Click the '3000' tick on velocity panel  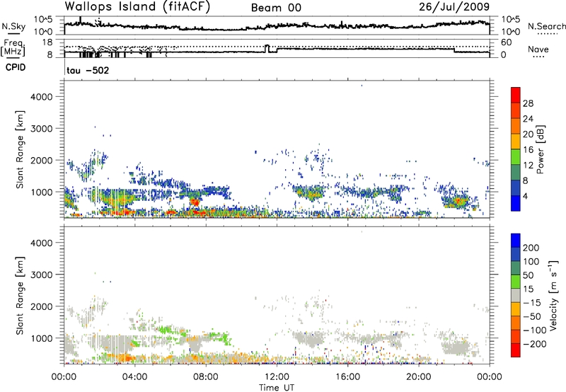pos(42,275)
